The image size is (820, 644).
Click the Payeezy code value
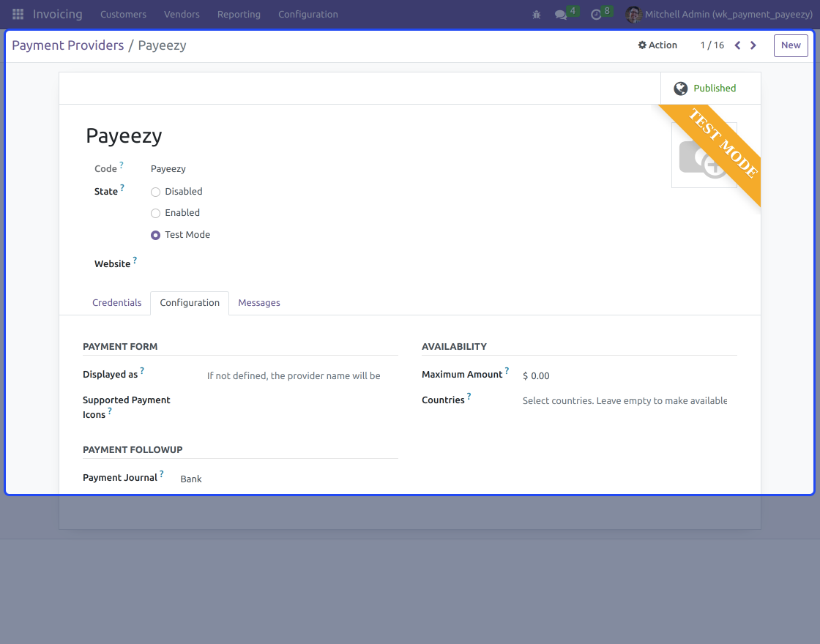coord(168,169)
